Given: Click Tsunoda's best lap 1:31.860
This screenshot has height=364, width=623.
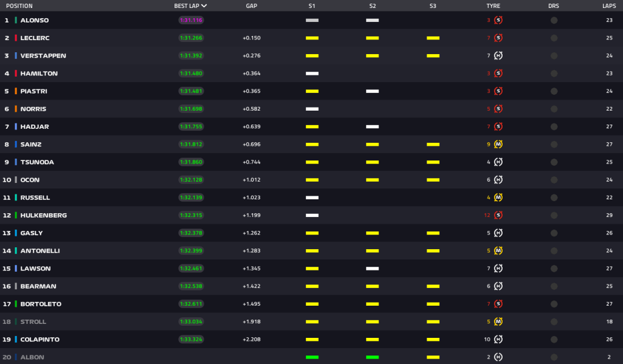Looking at the screenshot, I should (191, 162).
